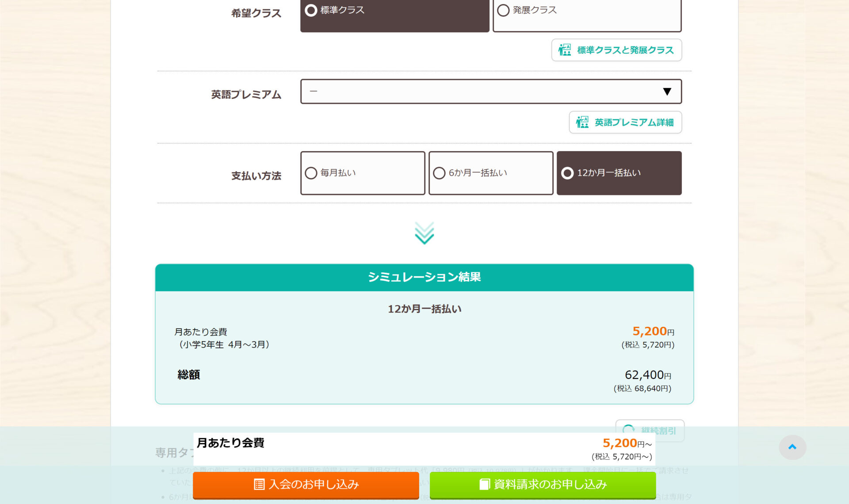849x504 pixels.
Task: Click the シミュレーション結果 header
Action: (x=424, y=277)
